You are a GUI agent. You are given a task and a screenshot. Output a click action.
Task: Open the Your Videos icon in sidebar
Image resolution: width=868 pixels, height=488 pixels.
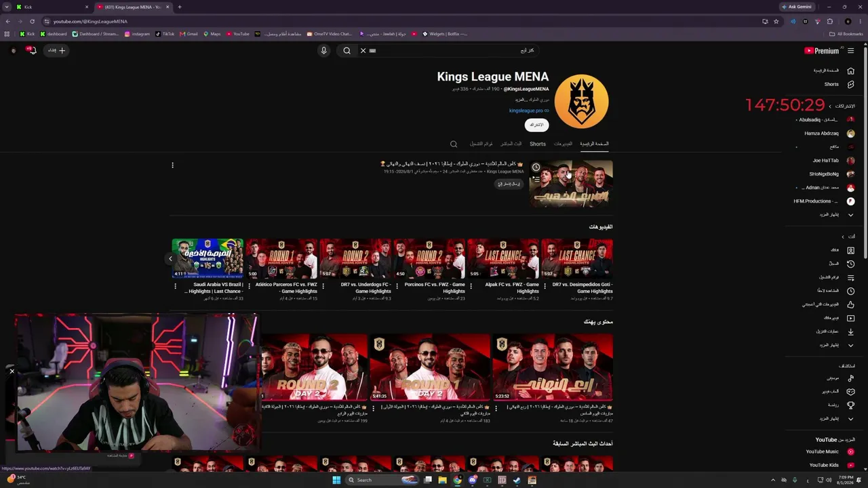(x=850, y=318)
